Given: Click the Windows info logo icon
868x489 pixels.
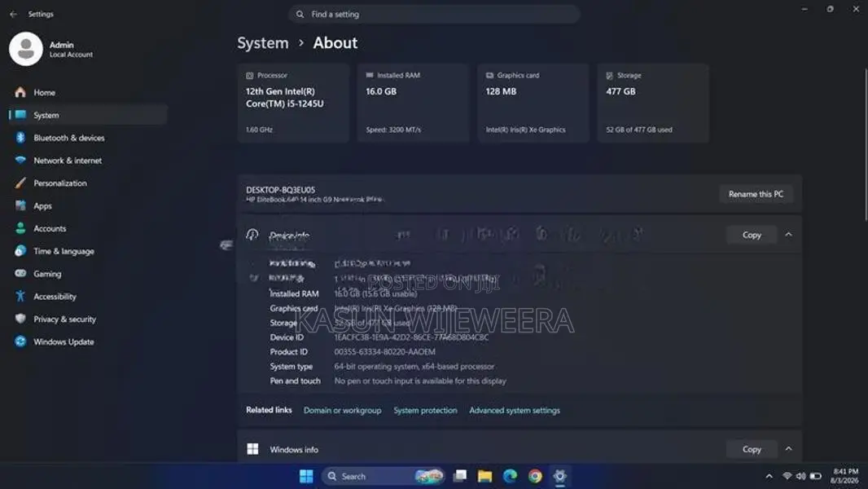Looking at the screenshot, I should [x=252, y=449].
